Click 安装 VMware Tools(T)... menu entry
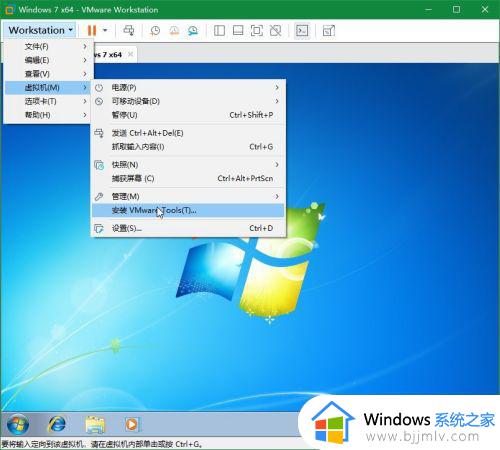 pos(188,210)
